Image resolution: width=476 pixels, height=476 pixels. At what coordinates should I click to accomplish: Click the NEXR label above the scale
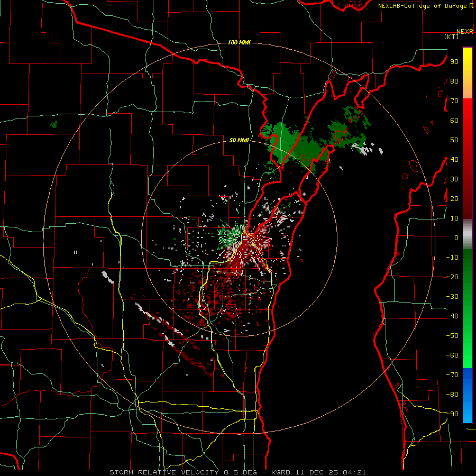(465, 31)
